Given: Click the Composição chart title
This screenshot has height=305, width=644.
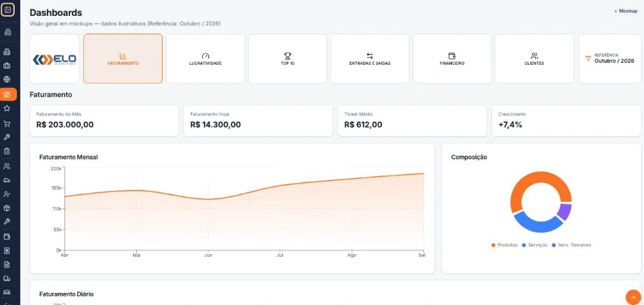Looking at the screenshot, I should pyautogui.click(x=469, y=157).
